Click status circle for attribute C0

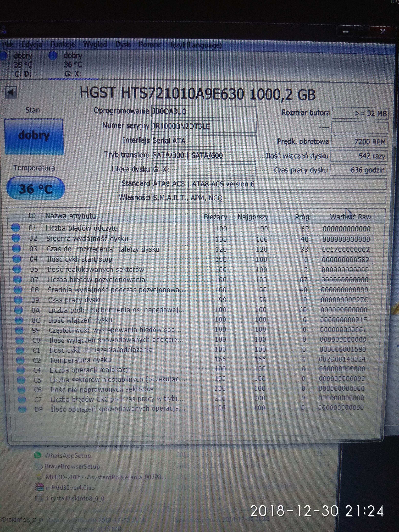20,340
